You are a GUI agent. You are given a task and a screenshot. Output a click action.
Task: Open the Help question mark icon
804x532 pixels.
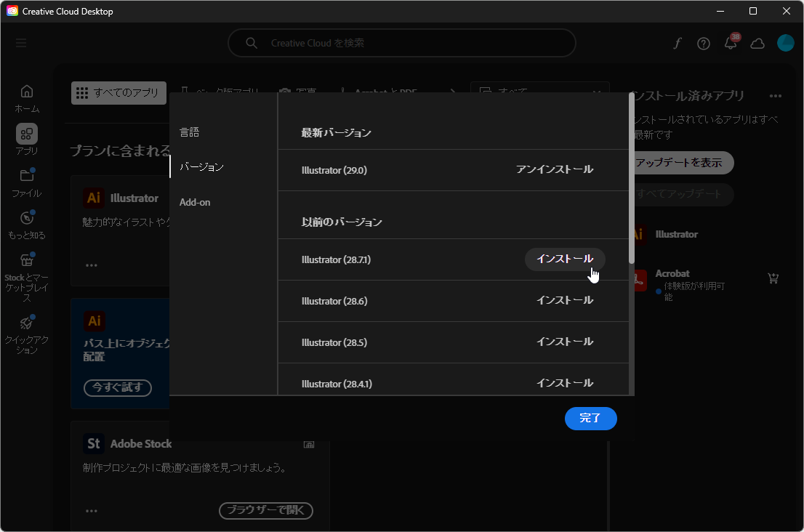tap(703, 43)
